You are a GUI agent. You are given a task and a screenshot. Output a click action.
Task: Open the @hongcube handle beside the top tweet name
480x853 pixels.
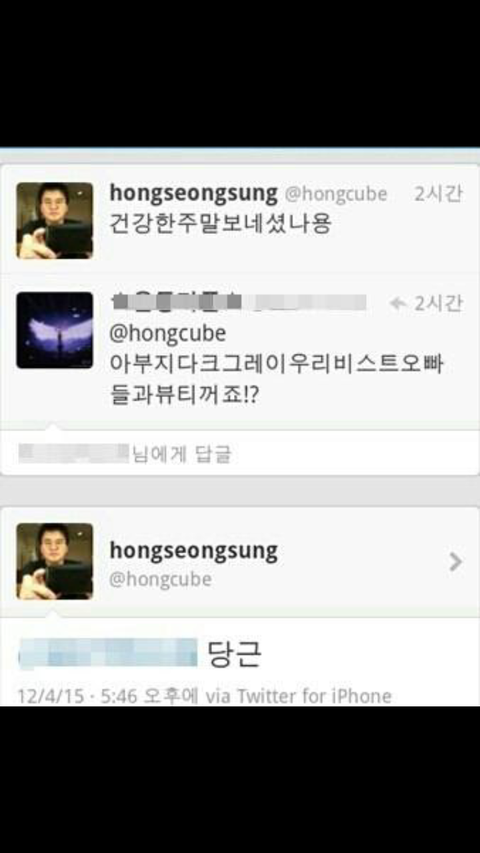(336, 194)
